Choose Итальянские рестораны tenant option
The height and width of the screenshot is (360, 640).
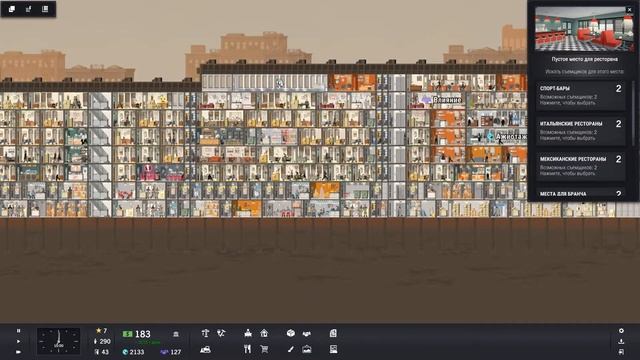click(x=581, y=131)
